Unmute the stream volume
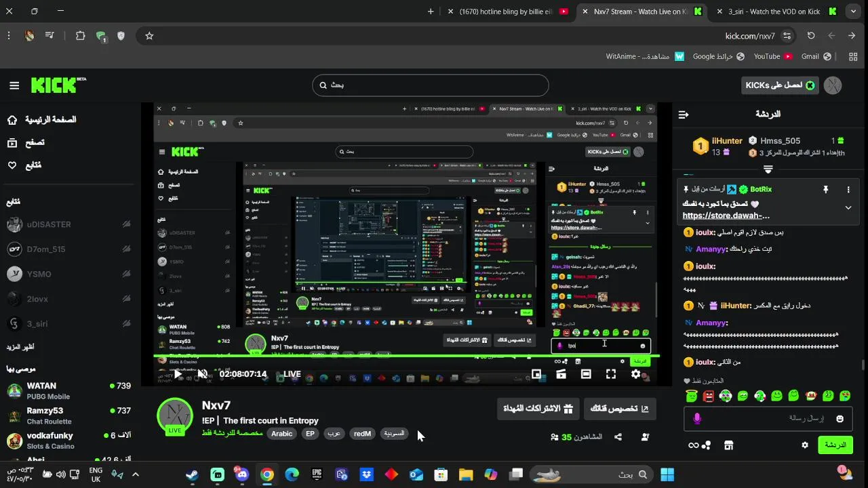The width and height of the screenshot is (868, 488). [202, 373]
